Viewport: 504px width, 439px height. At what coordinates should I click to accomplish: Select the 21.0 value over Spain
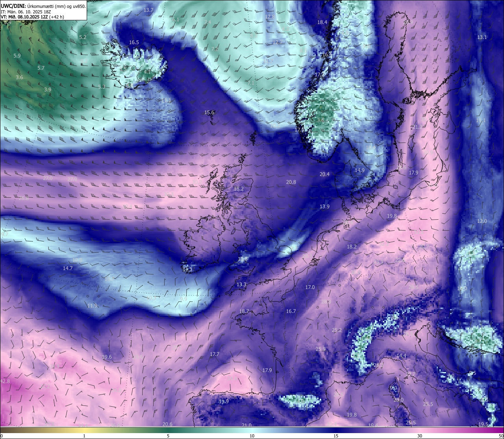click(x=246, y=425)
